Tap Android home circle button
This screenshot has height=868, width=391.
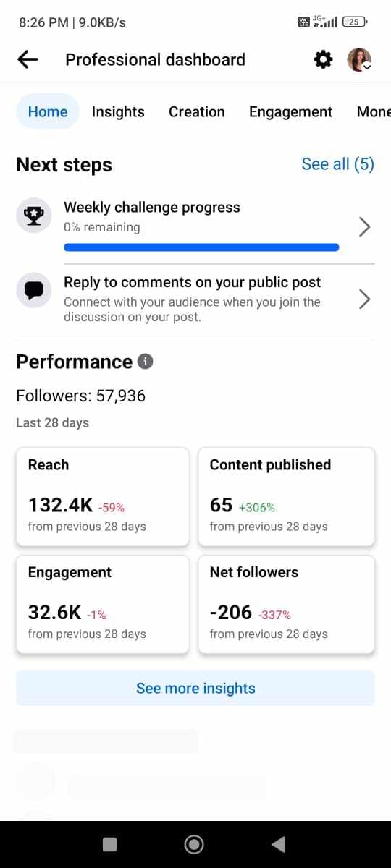(194, 844)
